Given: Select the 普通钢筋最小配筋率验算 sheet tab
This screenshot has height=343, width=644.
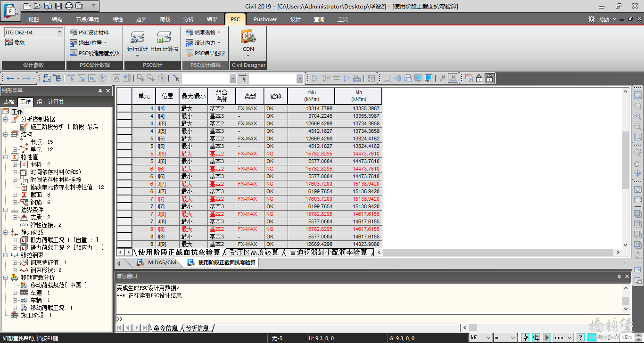Looking at the screenshot, I should (328, 253).
